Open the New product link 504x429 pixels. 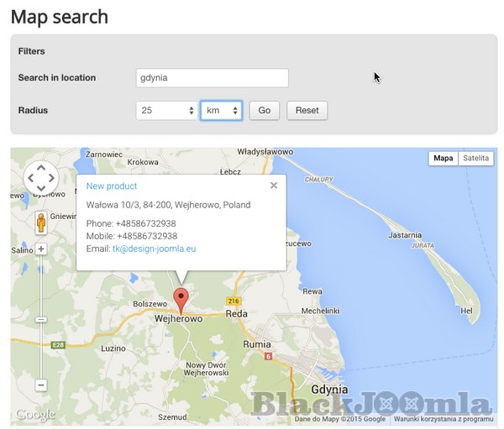click(x=111, y=186)
